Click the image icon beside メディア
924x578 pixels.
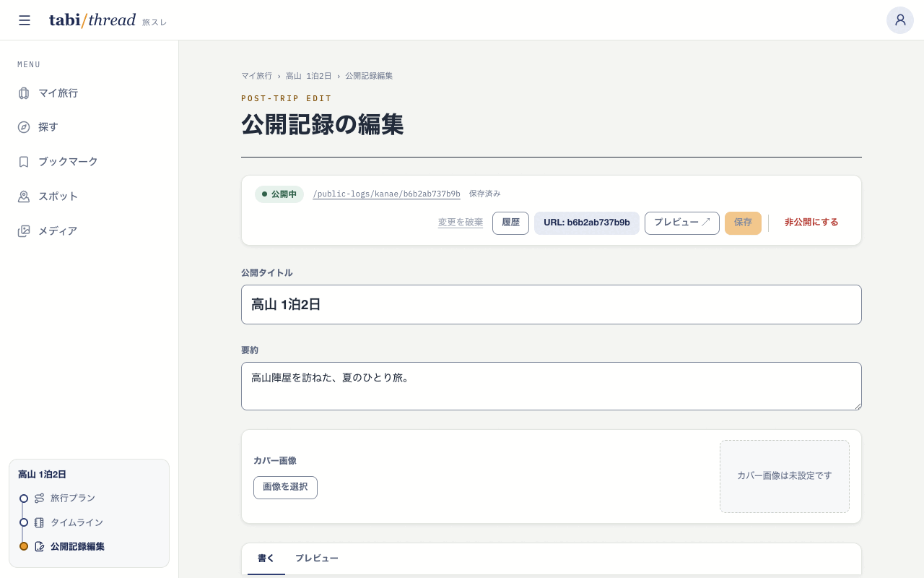[24, 231]
